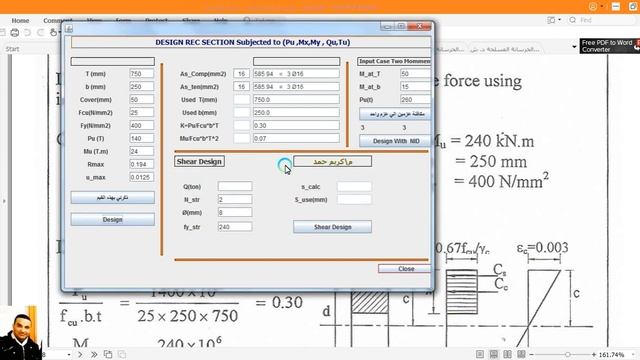The height and width of the screenshot is (360, 640).
Task: Open the document tabs list dropdown arrow
Action: [574, 47]
